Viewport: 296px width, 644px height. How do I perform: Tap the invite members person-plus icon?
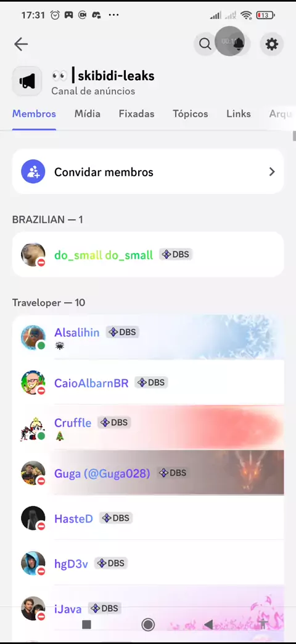tap(33, 172)
